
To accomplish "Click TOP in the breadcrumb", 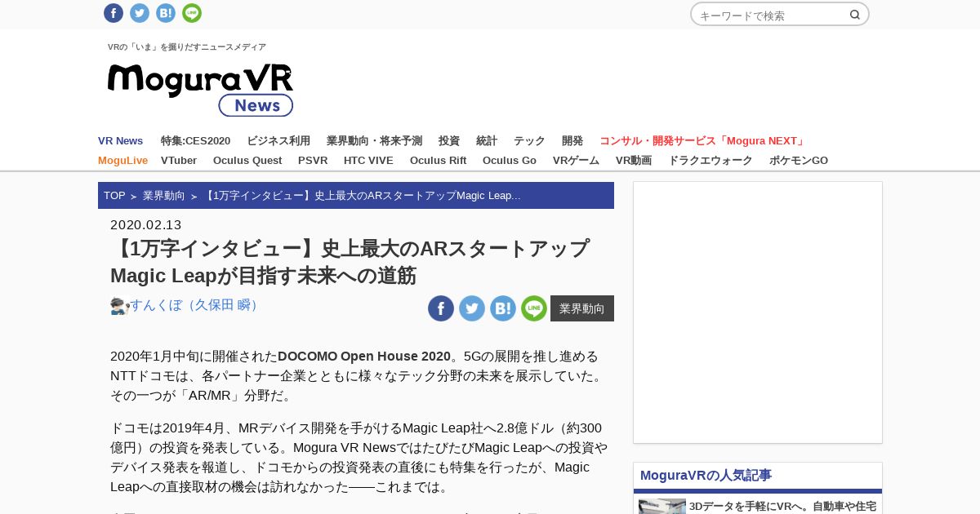I will coord(114,196).
